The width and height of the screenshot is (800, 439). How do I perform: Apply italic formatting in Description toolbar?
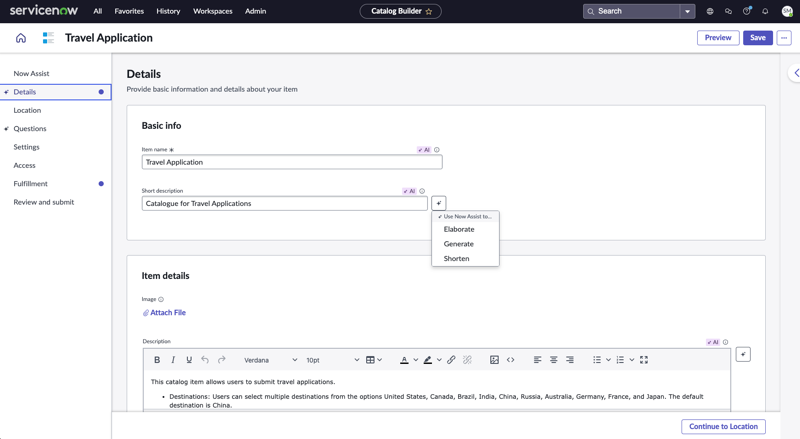pyautogui.click(x=173, y=360)
